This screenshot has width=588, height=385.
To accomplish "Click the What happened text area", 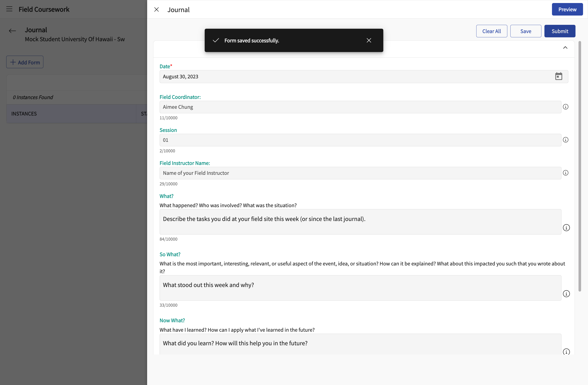I will [360, 222].
